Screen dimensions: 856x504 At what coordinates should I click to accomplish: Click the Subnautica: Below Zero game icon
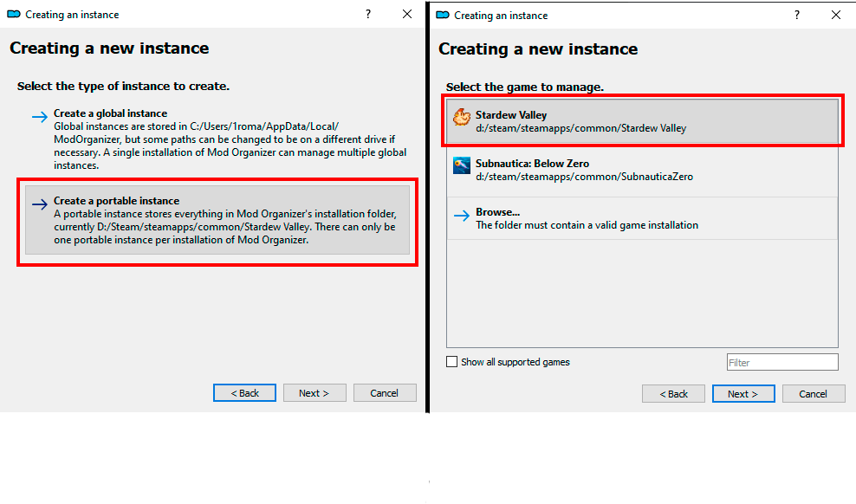click(461, 165)
